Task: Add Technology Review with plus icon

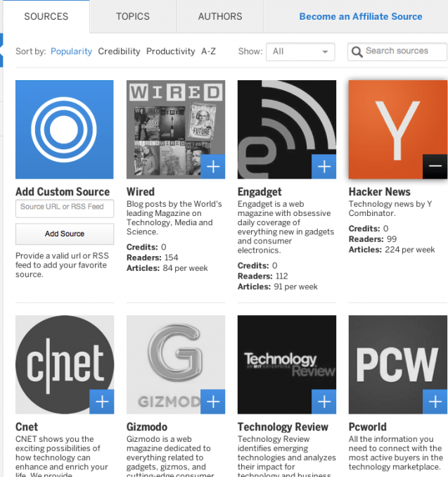Action: (324, 402)
